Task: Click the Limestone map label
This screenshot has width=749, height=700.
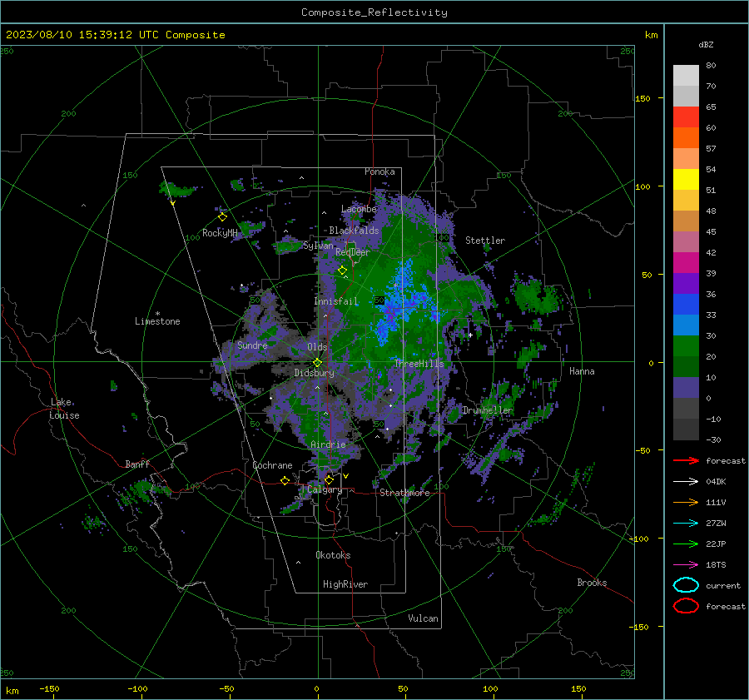Action: click(x=157, y=321)
